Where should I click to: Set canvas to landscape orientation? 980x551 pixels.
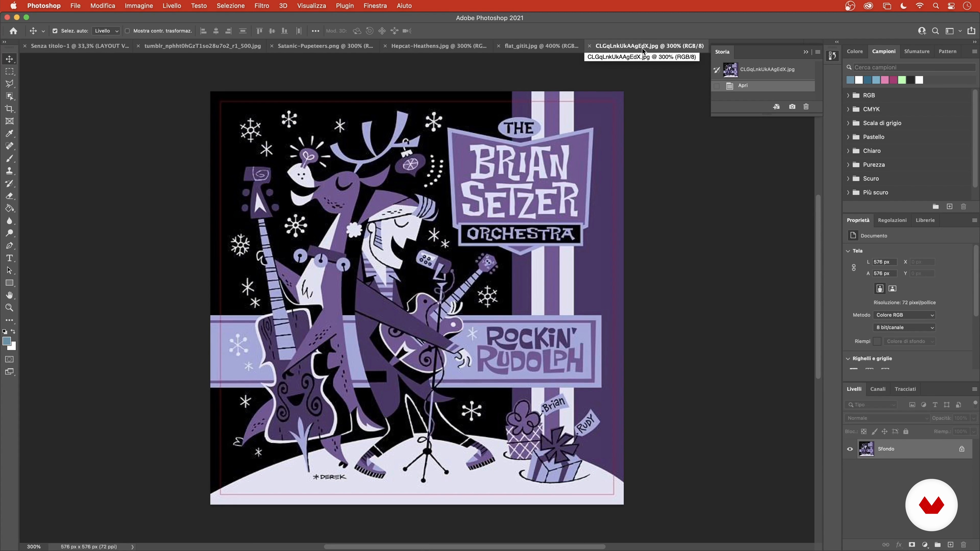click(x=892, y=289)
